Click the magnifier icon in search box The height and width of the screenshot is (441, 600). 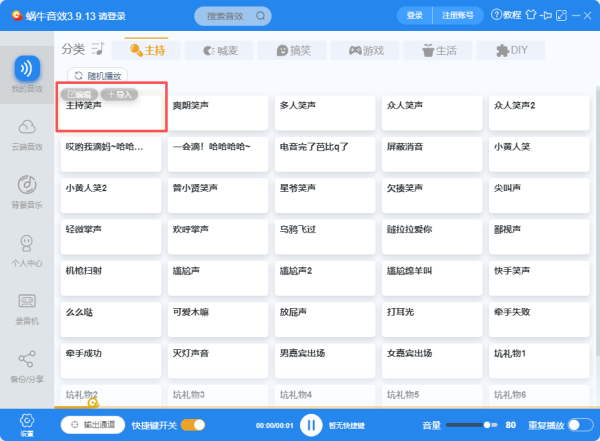coord(261,16)
